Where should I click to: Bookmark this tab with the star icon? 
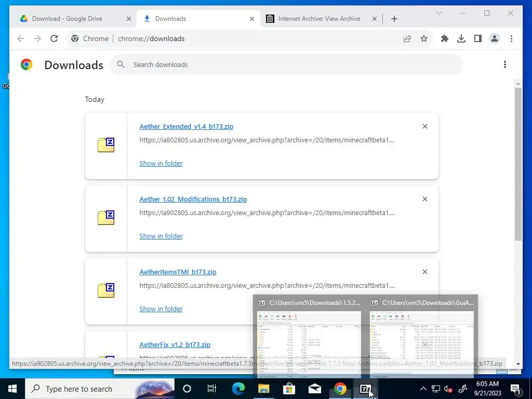pos(424,38)
